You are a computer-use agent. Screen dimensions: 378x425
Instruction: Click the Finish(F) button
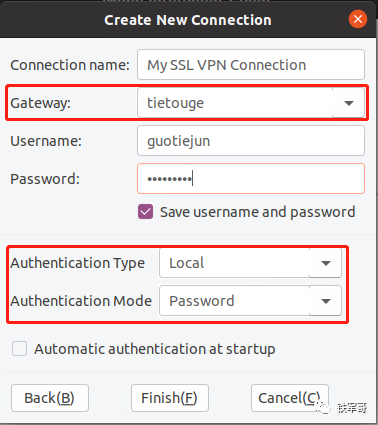[170, 398]
